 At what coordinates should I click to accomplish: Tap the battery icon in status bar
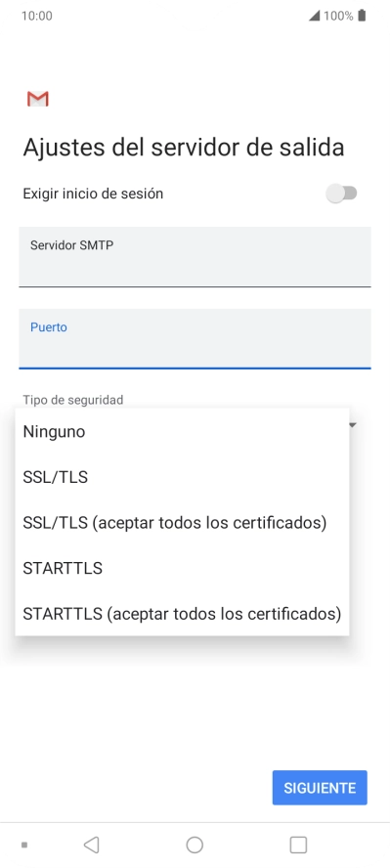point(362,16)
